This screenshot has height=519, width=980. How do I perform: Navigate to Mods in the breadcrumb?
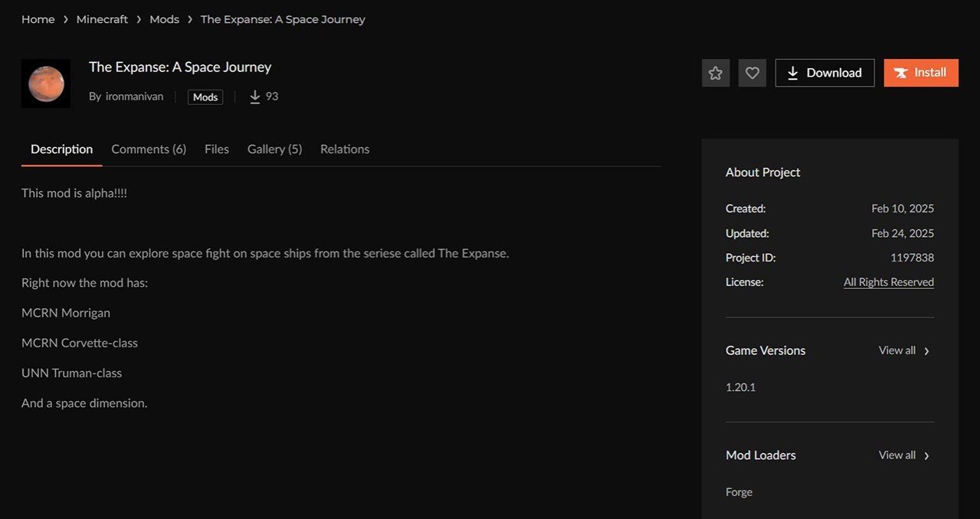(164, 19)
